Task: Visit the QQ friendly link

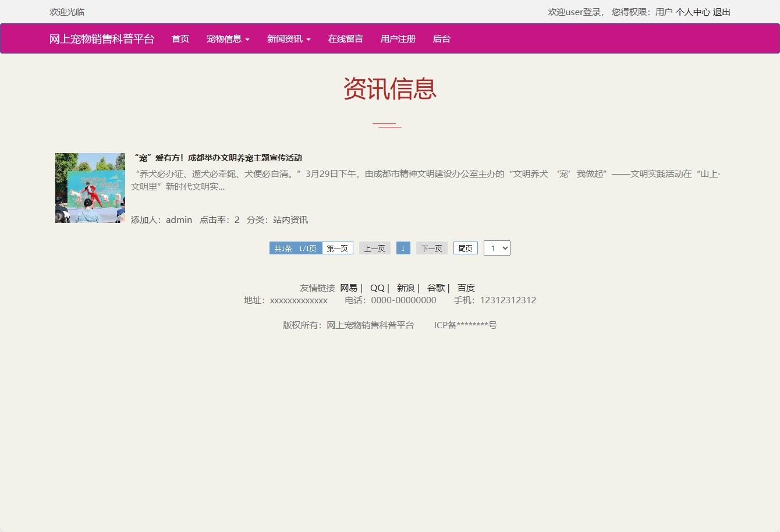Action: 377,288
